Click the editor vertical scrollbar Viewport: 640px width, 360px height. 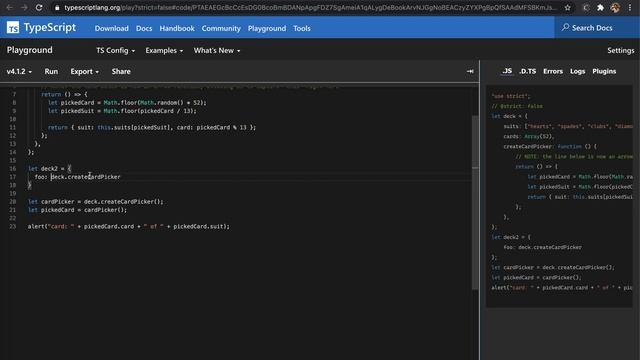[475, 202]
